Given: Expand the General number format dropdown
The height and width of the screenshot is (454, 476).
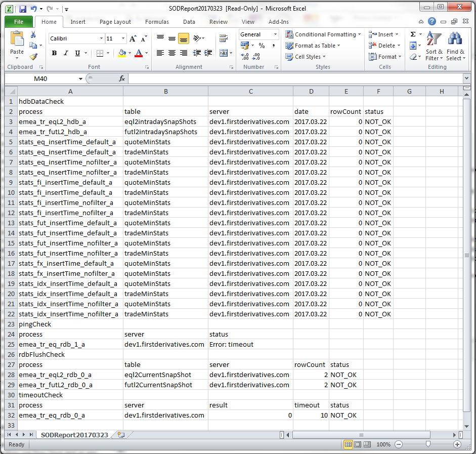Looking at the screenshot, I should pos(275,34).
